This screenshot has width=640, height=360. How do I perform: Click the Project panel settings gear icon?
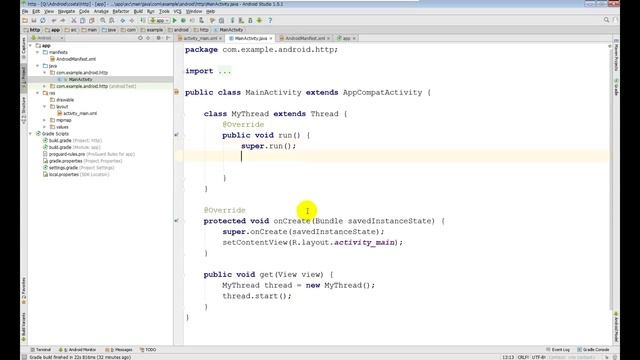click(x=158, y=38)
